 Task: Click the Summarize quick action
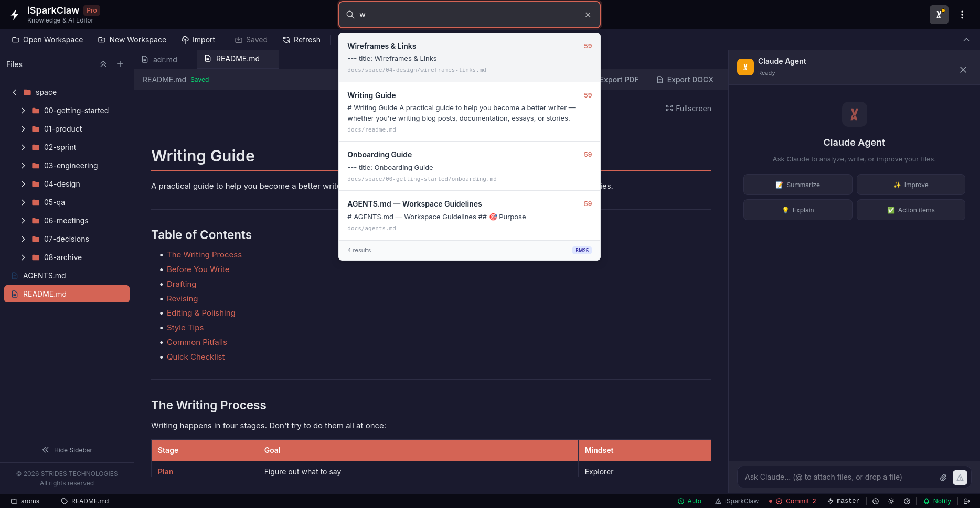[x=797, y=185]
